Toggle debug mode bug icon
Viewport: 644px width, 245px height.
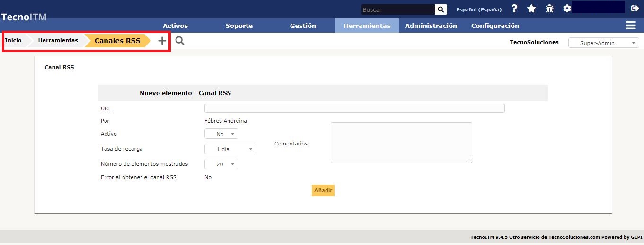549,9
